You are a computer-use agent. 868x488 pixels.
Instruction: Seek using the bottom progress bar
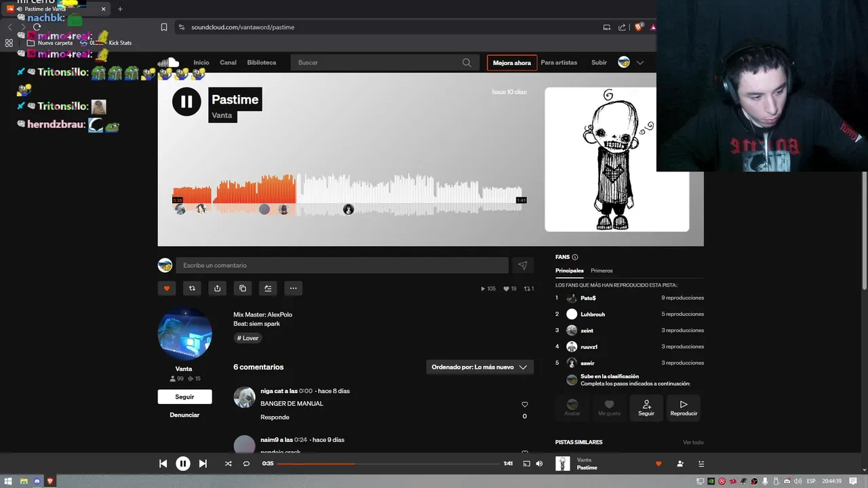click(389, 464)
